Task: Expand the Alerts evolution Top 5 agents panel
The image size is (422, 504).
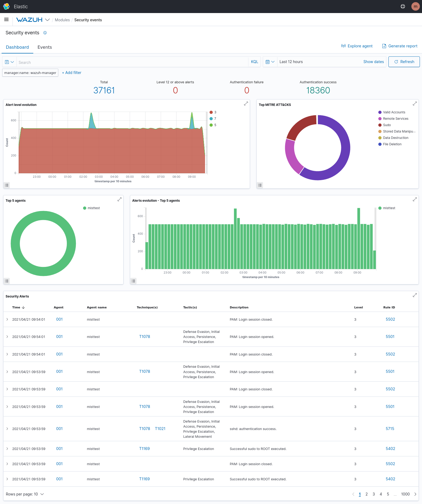Action: (x=415, y=199)
